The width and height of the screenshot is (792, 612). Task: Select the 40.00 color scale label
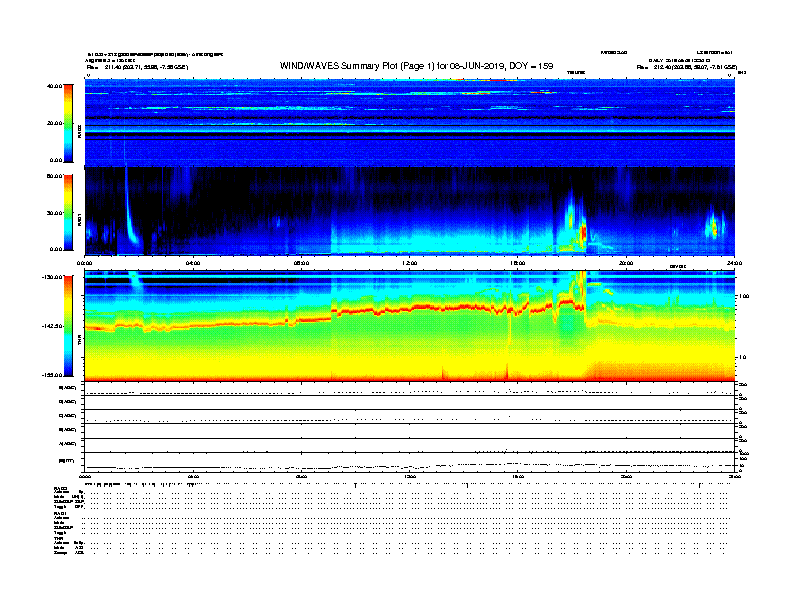(x=55, y=86)
